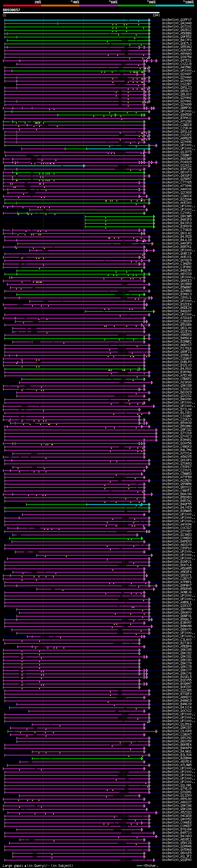Screen dimensions: 197x868
Task: Select hit label UniRef100_B5VA39
Action: coord(177,423)
